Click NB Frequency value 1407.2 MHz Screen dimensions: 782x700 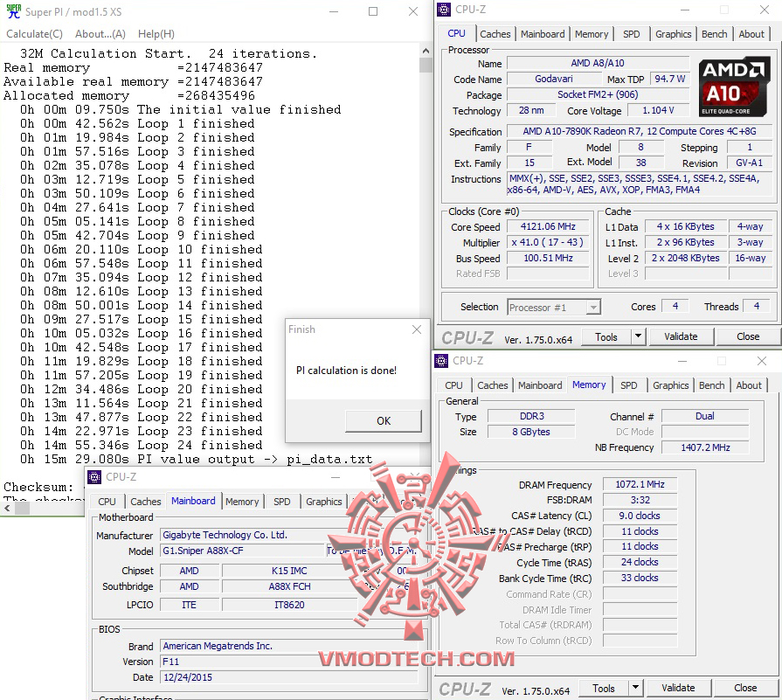705,447
